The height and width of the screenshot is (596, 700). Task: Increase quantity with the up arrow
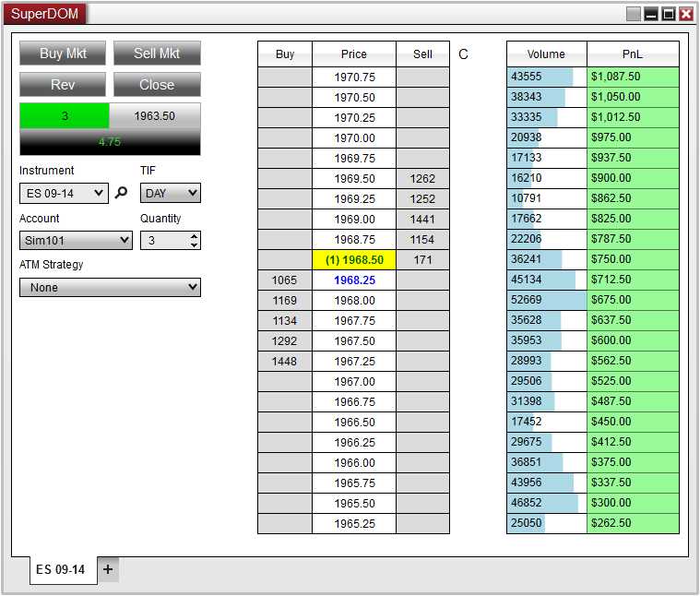193,236
